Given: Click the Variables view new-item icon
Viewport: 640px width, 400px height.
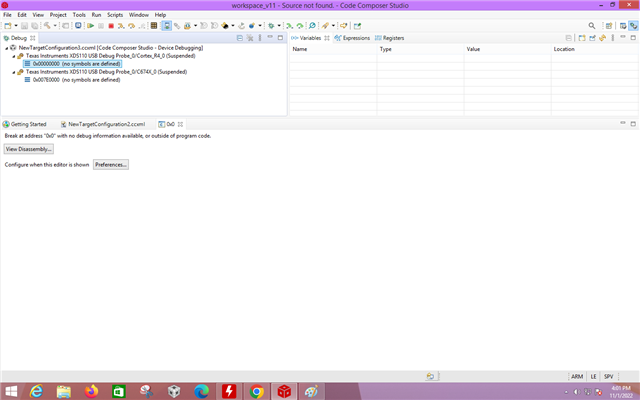Looking at the screenshot, I should (x=582, y=38).
